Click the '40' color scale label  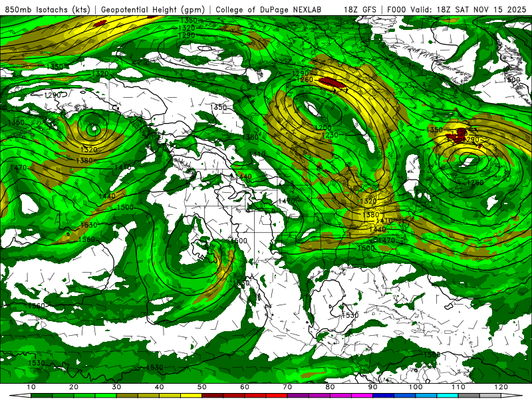click(x=159, y=387)
